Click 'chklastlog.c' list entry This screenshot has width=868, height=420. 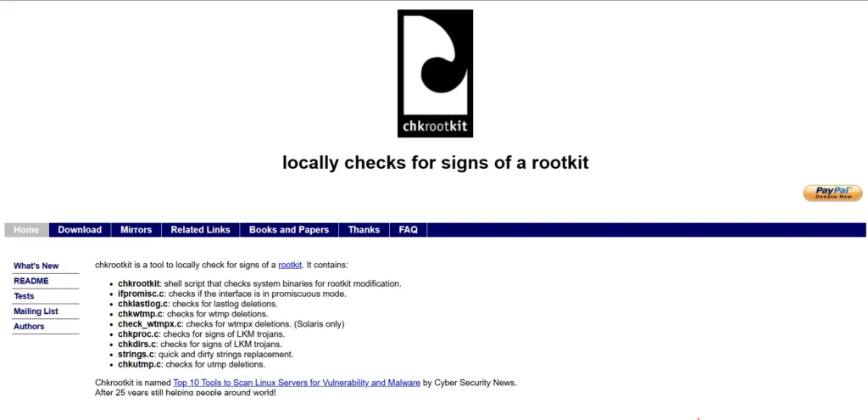coord(198,305)
